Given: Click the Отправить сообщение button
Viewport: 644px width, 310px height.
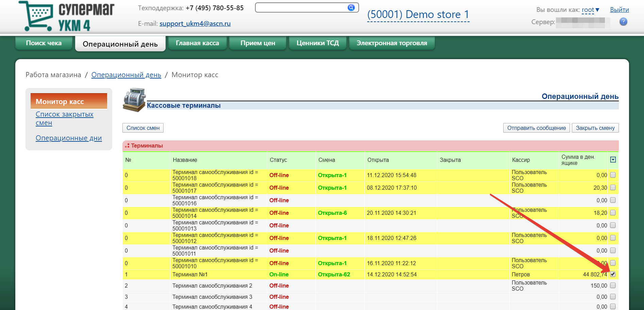Looking at the screenshot, I should (x=537, y=128).
